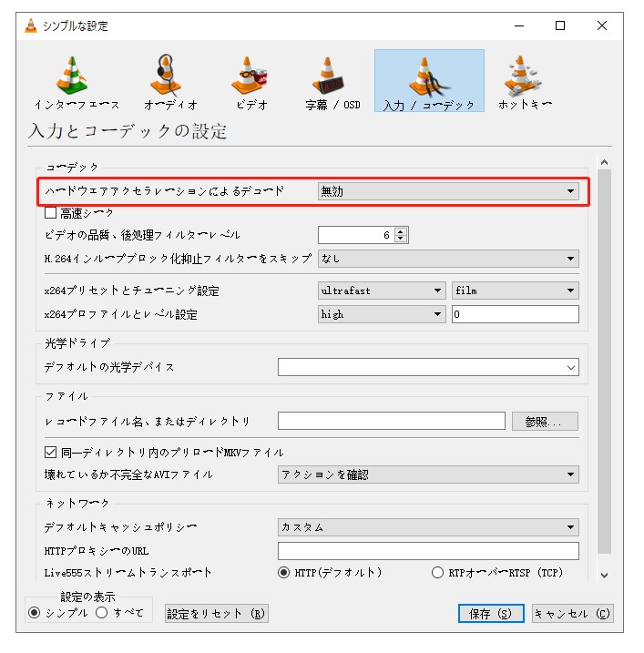Open default cache policy dropdown カスタム
644x653 pixels.
click(x=428, y=527)
